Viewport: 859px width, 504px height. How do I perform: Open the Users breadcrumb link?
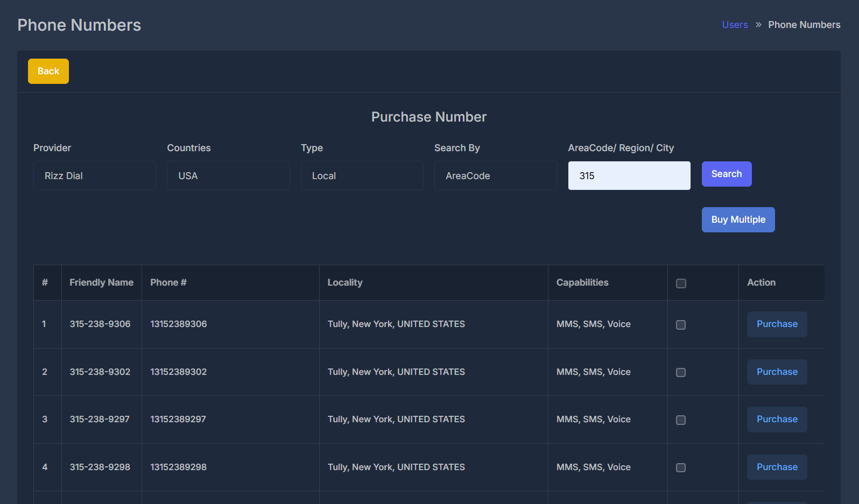735,25
